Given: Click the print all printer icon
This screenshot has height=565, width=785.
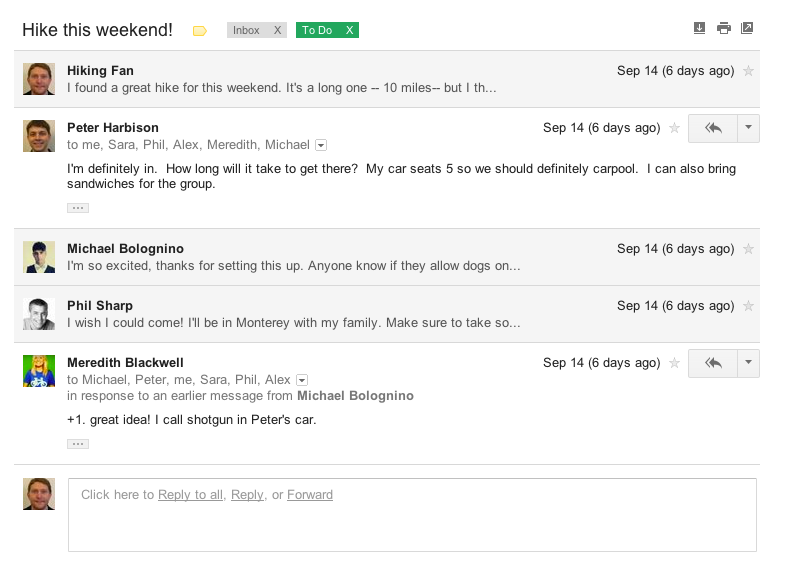Looking at the screenshot, I should click(723, 28).
